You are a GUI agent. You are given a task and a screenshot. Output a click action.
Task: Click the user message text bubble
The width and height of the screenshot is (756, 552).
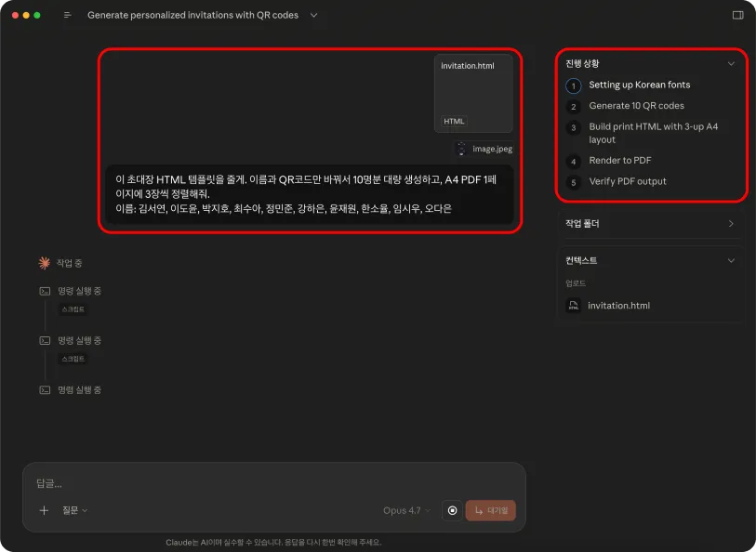(310, 194)
